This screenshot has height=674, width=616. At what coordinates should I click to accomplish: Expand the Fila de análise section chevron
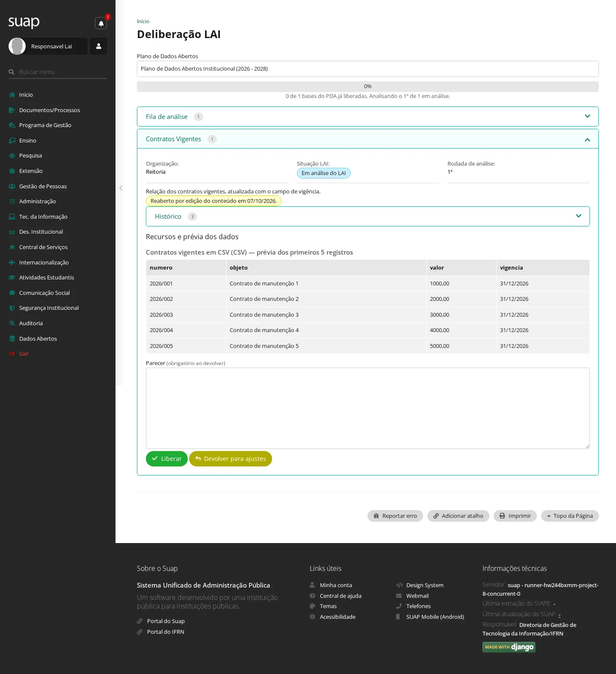[x=587, y=116]
